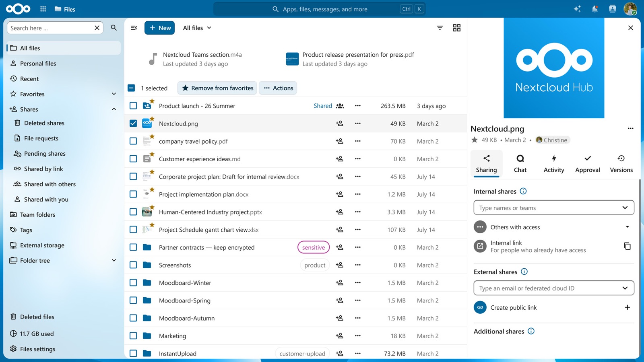The image size is (644, 362).
Task: Show info about Additional shares
Action: pyautogui.click(x=531, y=331)
